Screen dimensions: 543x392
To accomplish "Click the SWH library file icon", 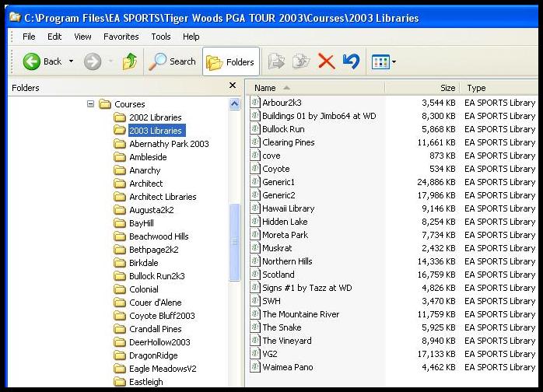I will pyautogui.click(x=255, y=300).
